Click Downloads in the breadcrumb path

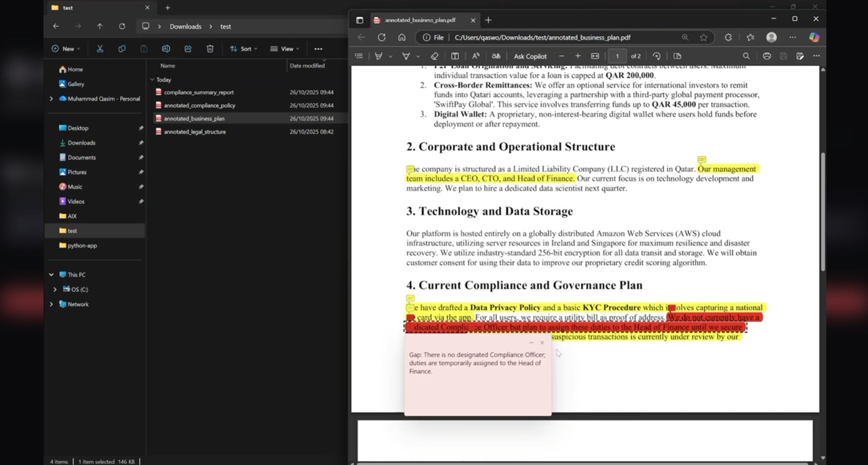pyautogui.click(x=185, y=26)
